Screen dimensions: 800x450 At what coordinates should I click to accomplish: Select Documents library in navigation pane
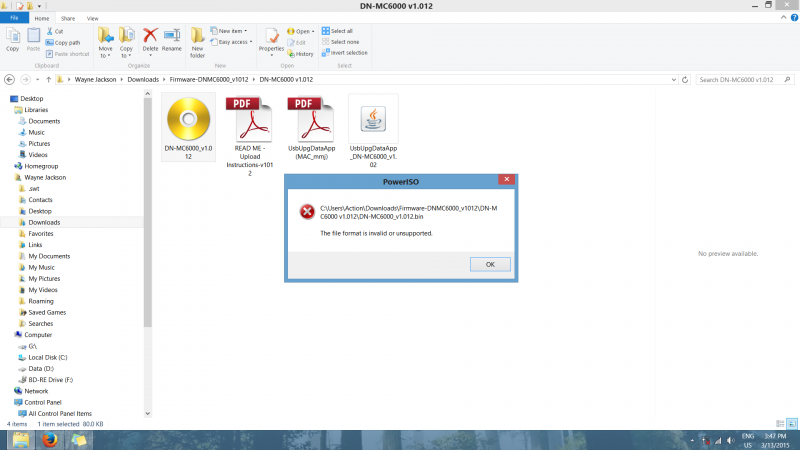click(x=39, y=121)
